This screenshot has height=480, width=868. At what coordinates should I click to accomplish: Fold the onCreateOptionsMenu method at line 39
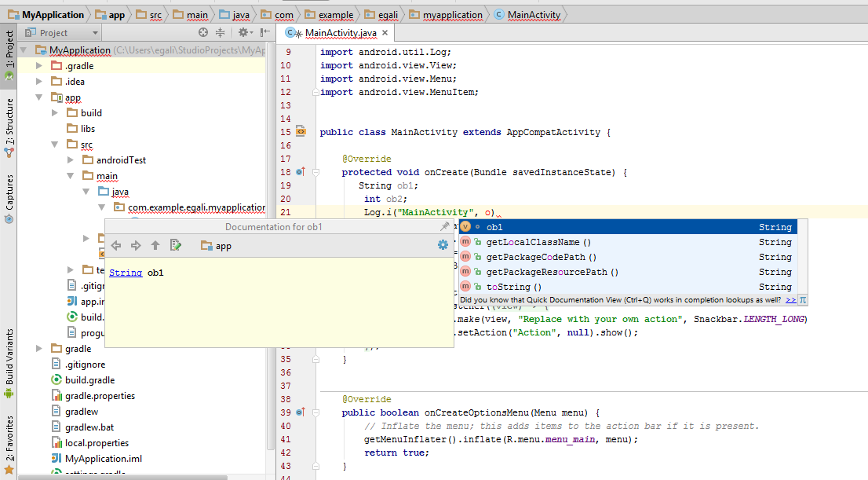(x=316, y=412)
